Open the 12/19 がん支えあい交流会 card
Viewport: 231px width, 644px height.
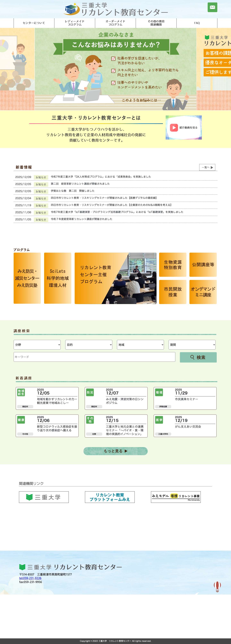185,426
